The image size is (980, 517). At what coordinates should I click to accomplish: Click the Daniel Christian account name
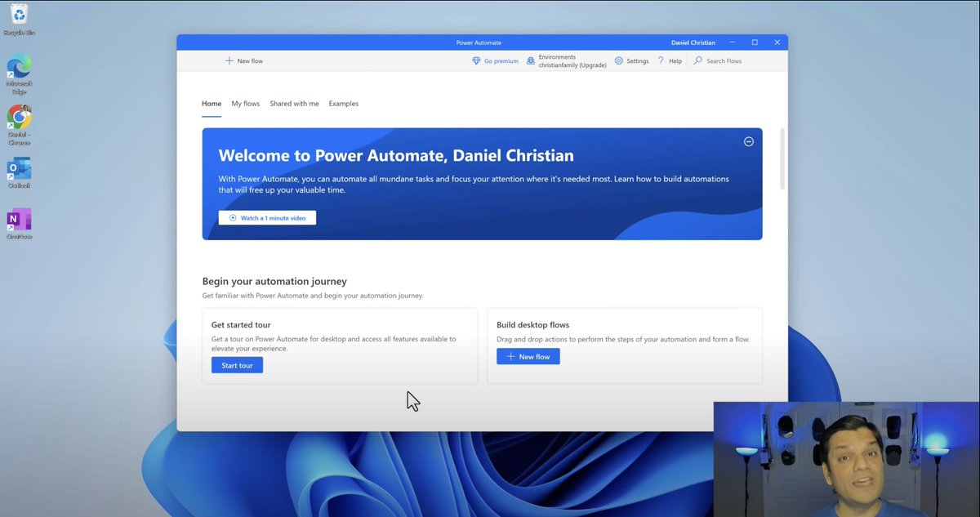click(x=692, y=42)
